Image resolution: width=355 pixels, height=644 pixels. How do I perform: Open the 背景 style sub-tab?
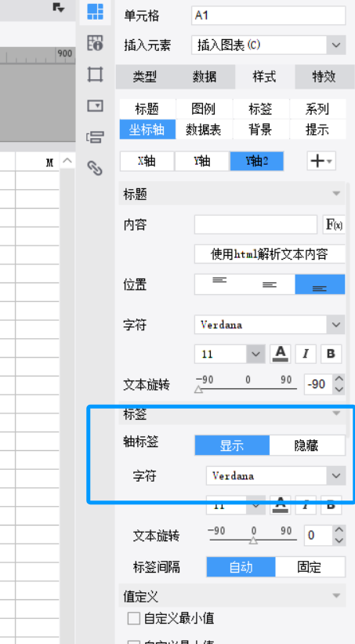261,129
